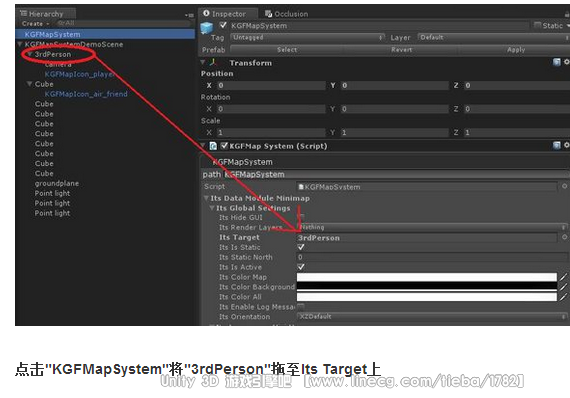Collapse KGFMapSystemDemoScene tree node

(20, 44)
